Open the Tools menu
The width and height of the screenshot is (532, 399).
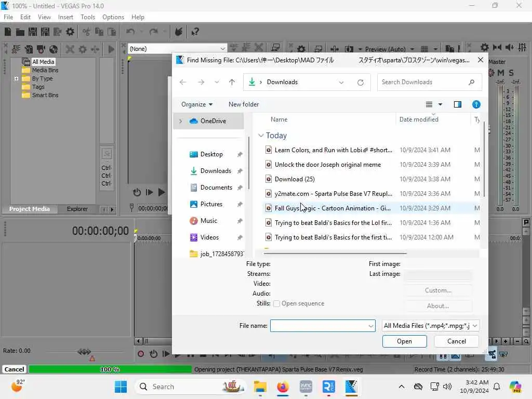coord(87,17)
